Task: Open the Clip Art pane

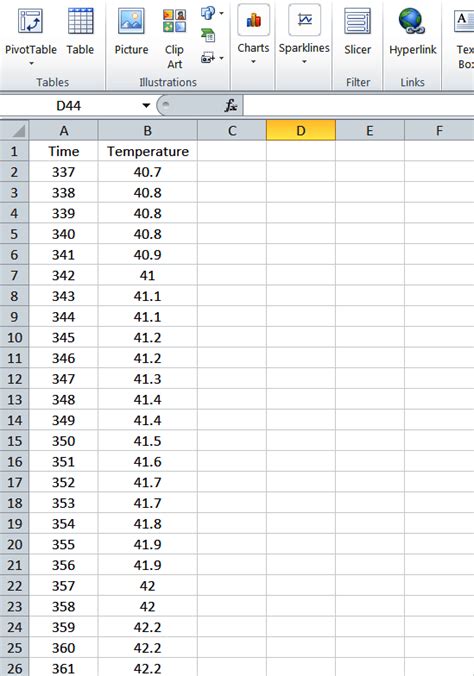Action: click(174, 38)
